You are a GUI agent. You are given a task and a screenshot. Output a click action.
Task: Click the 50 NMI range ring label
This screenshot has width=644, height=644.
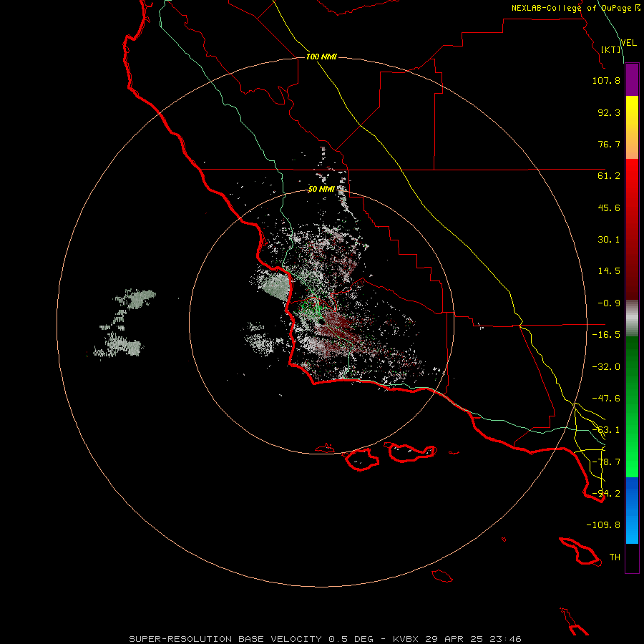coord(321,189)
